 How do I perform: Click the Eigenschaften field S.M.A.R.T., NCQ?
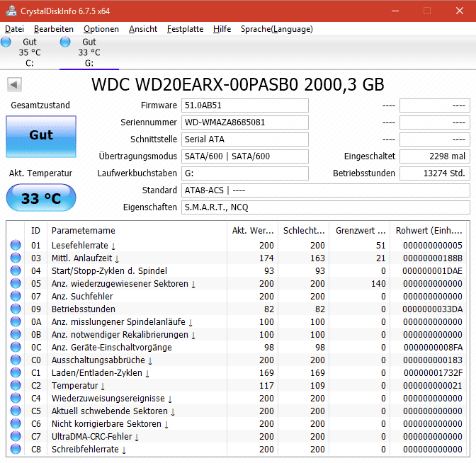326,207
